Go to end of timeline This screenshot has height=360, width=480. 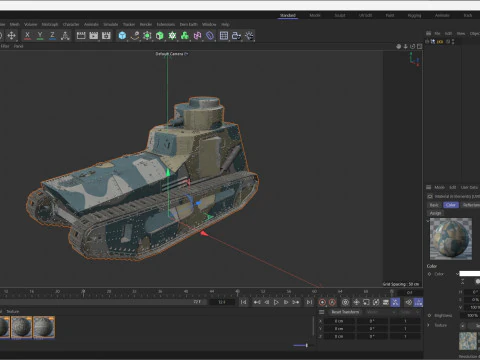309,302
